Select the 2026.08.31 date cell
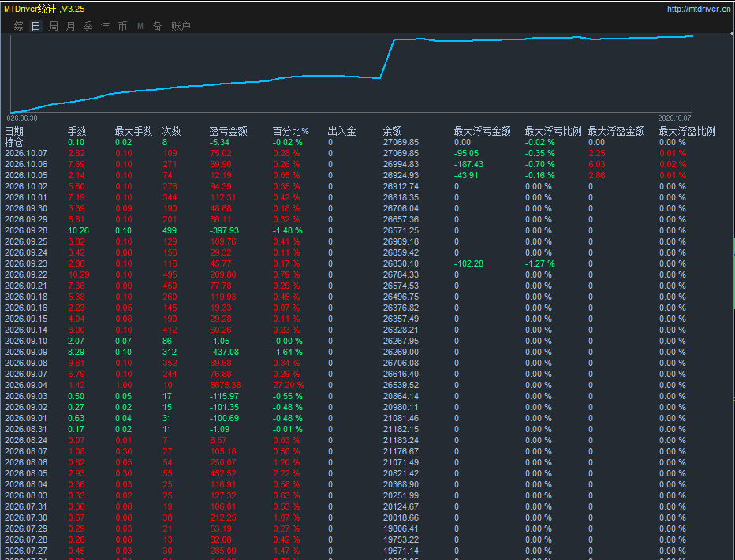 (x=26, y=429)
